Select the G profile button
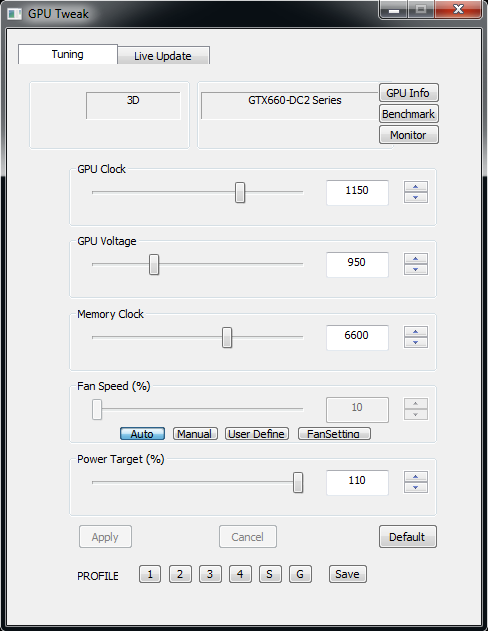This screenshot has height=631, width=488. coord(300,574)
